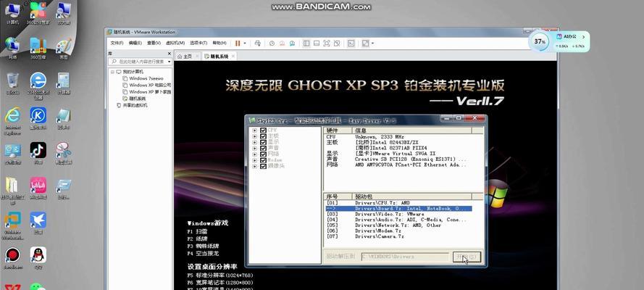644x290 pixels.
Task: Uncheck the 显示 driver checkbox
Action: pos(263,143)
